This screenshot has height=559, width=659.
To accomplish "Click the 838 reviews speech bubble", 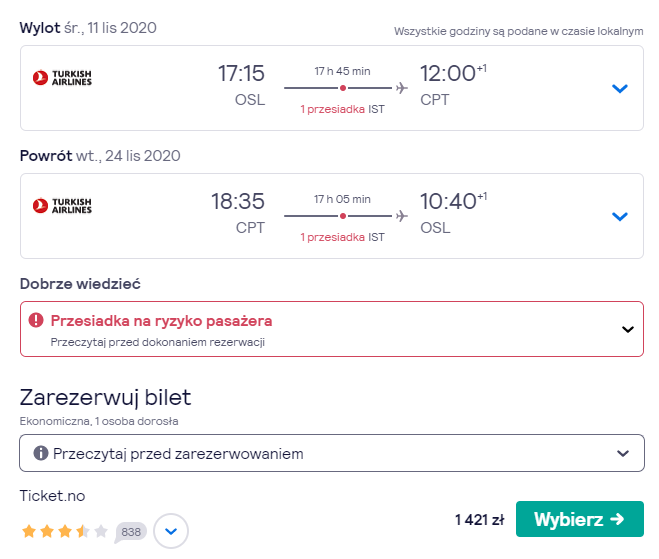I will [x=131, y=532].
